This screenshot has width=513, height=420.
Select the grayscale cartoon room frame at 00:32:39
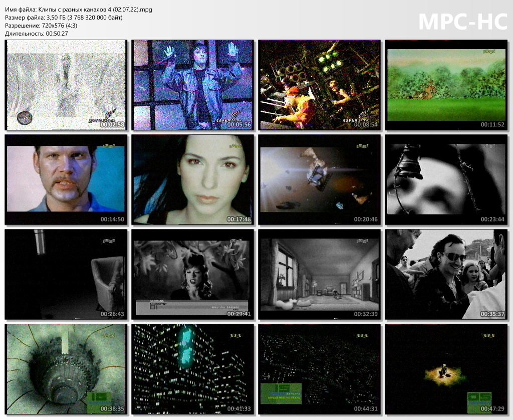[x=319, y=274]
